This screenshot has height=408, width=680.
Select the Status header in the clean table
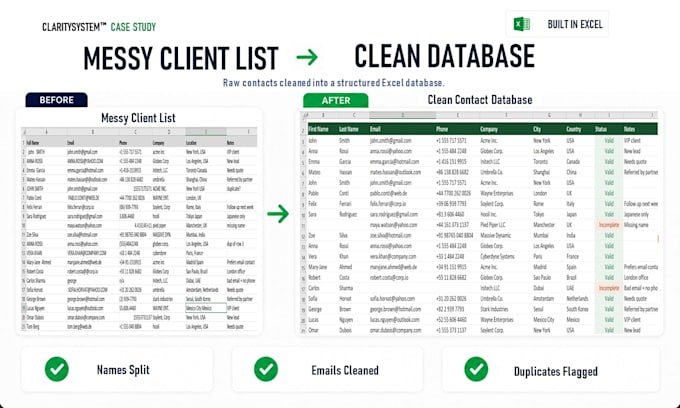(601, 129)
